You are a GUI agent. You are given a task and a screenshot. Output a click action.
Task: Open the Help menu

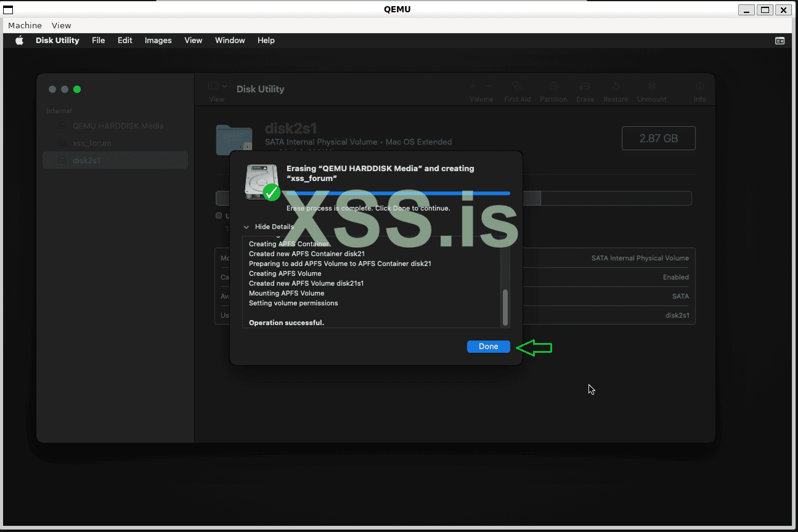pyautogui.click(x=266, y=41)
